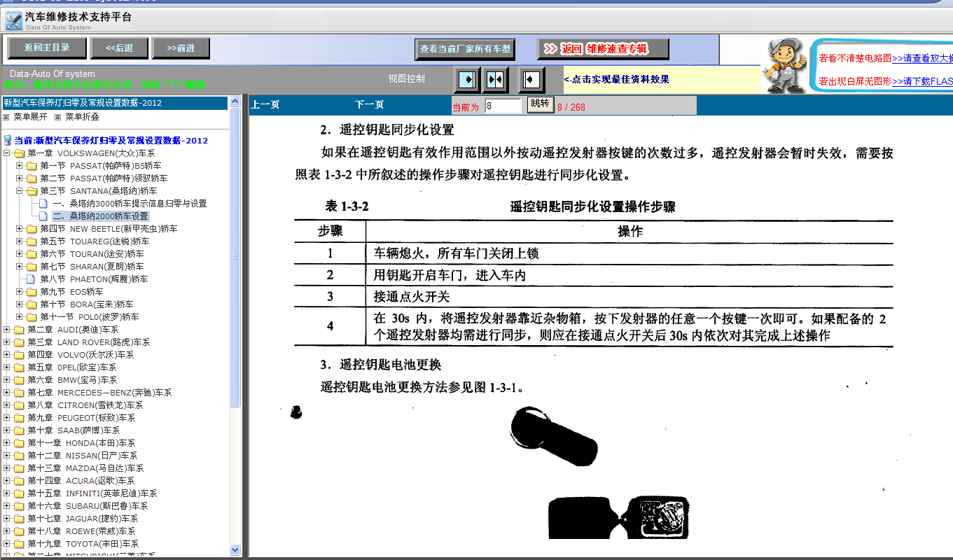Click the folder icon for 第十一章 HONDA

tap(20, 443)
